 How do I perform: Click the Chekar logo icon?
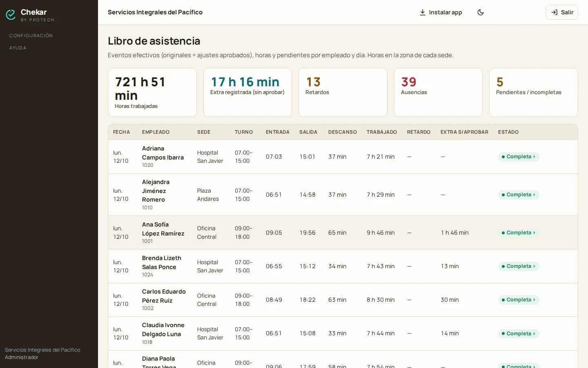[11, 15]
